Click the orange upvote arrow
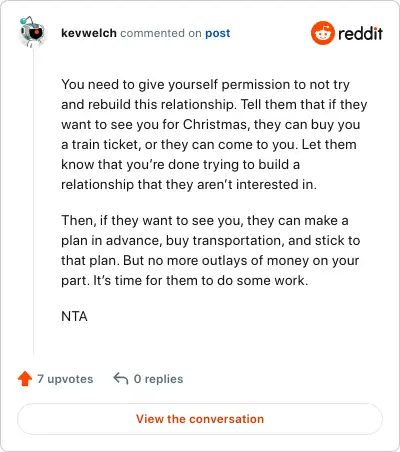 [x=25, y=379]
